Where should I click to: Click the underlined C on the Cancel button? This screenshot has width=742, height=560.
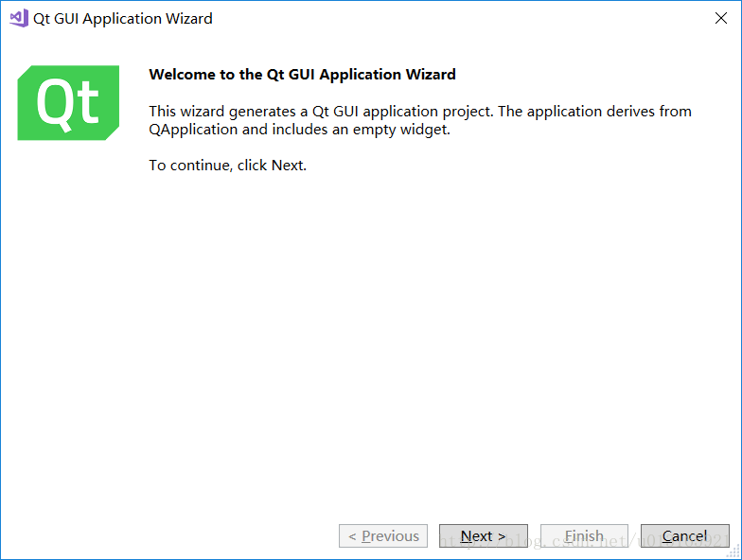click(667, 536)
